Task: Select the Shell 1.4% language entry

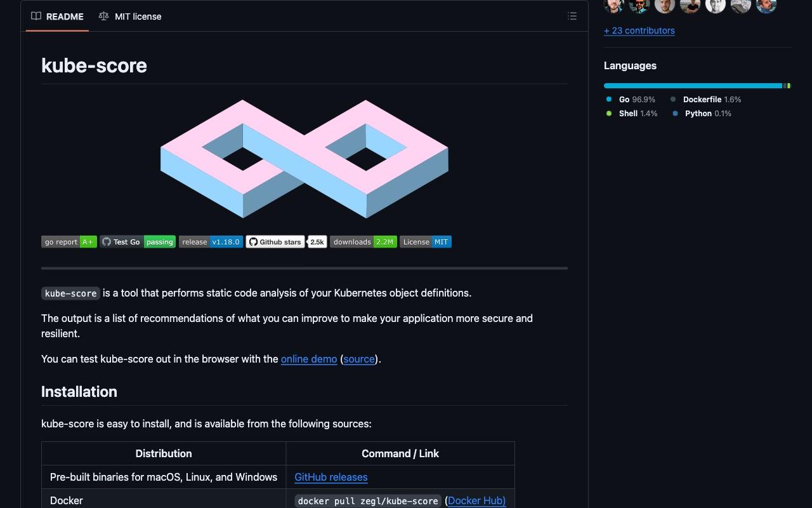Action: pos(632,114)
